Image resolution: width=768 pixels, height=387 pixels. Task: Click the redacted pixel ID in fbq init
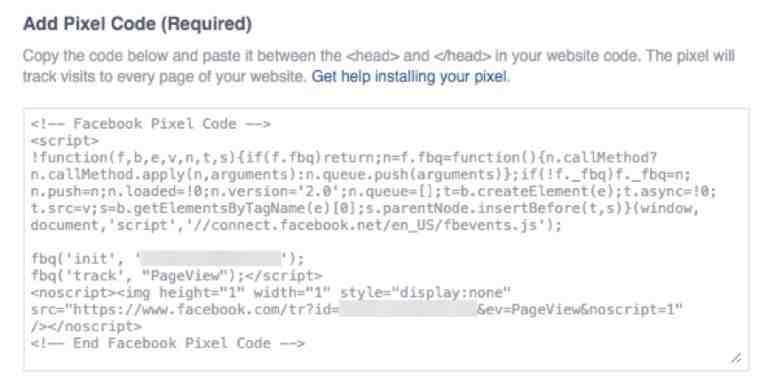point(211,259)
